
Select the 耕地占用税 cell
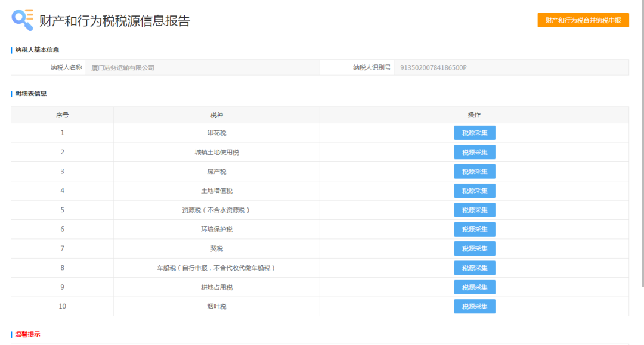[216, 287]
